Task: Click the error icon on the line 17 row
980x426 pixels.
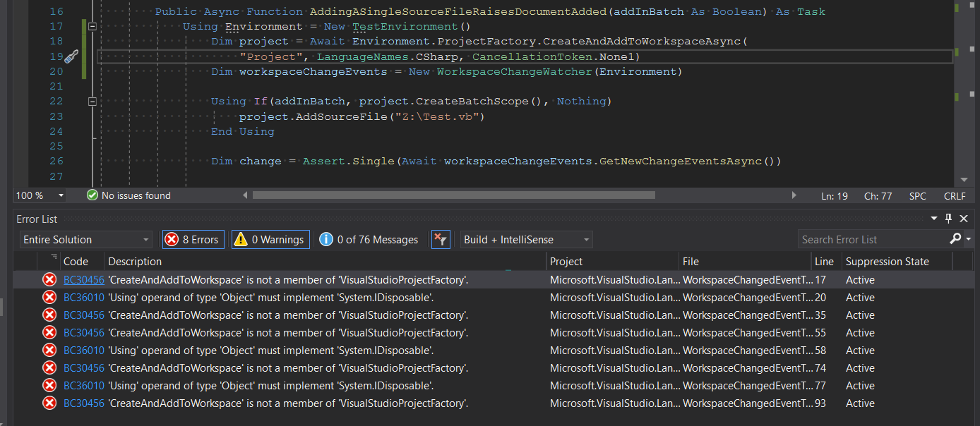Action: coord(49,280)
